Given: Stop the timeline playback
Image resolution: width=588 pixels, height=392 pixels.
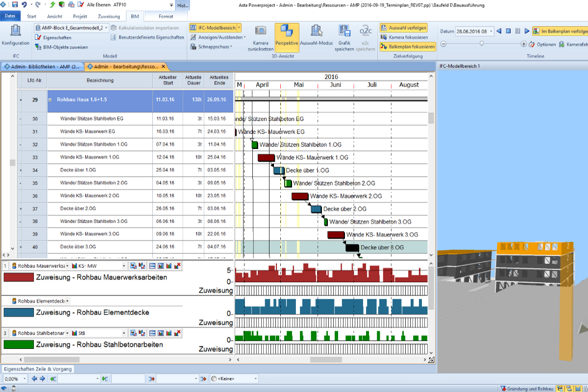Looking at the screenshot, I should [508, 31].
